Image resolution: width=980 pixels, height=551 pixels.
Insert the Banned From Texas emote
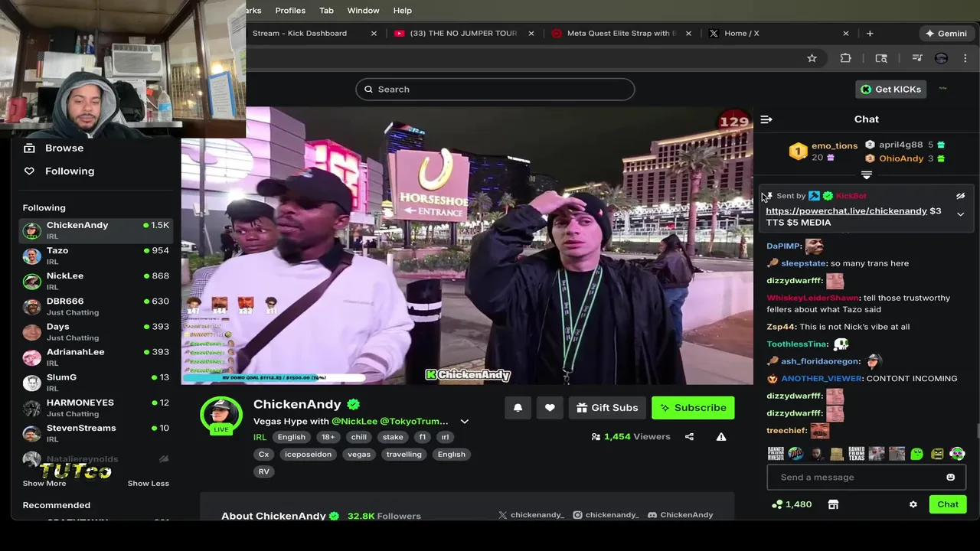[856, 454]
